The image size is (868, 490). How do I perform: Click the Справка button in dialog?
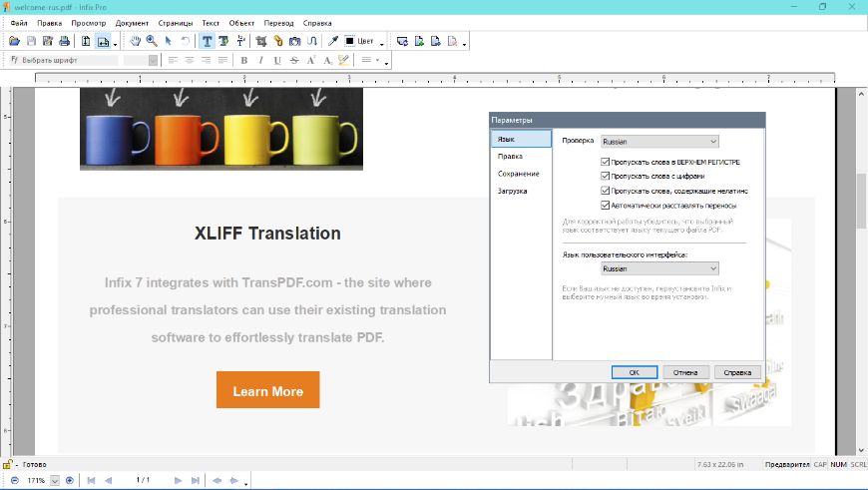(737, 372)
